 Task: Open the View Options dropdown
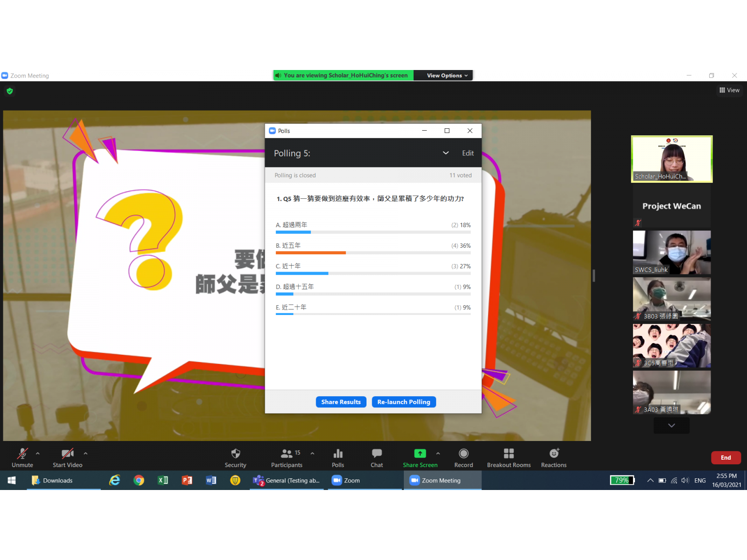[x=447, y=76]
